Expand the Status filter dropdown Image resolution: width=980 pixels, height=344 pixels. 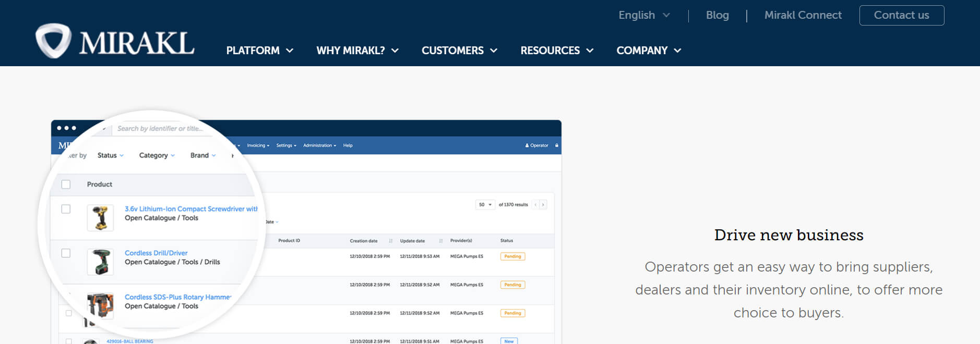click(111, 155)
